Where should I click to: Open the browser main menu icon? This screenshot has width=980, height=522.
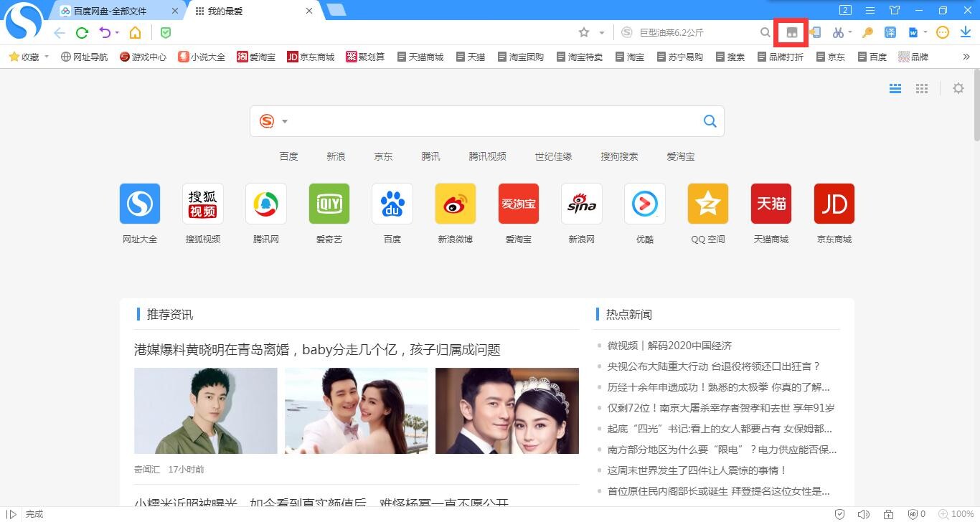pos(870,10)
